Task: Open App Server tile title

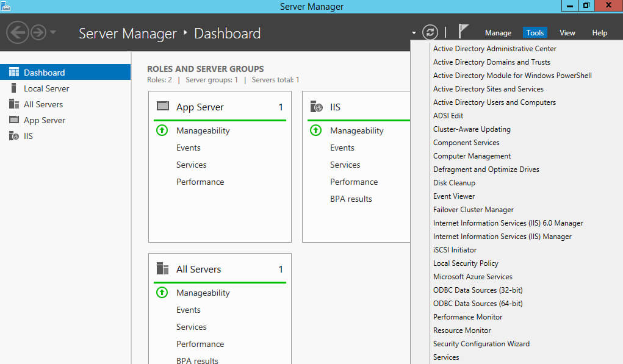Action: pyautogui.click(x=200, y=107)
